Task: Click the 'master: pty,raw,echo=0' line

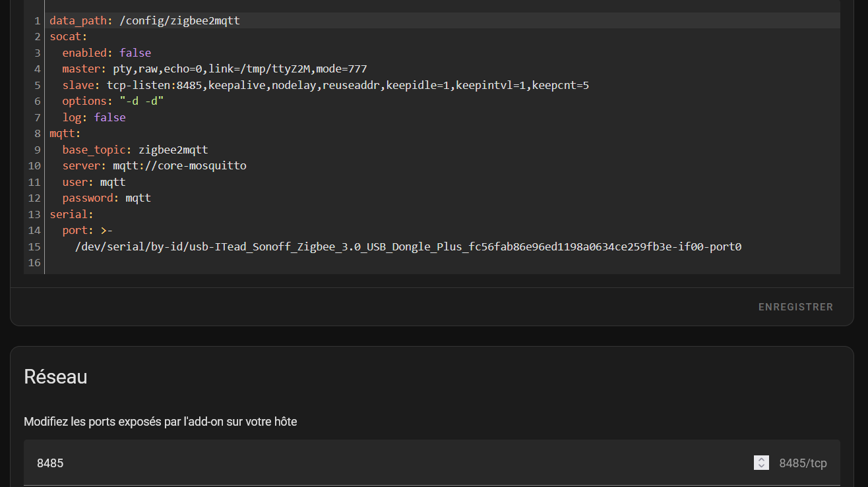Action: [x=214, y=69]
